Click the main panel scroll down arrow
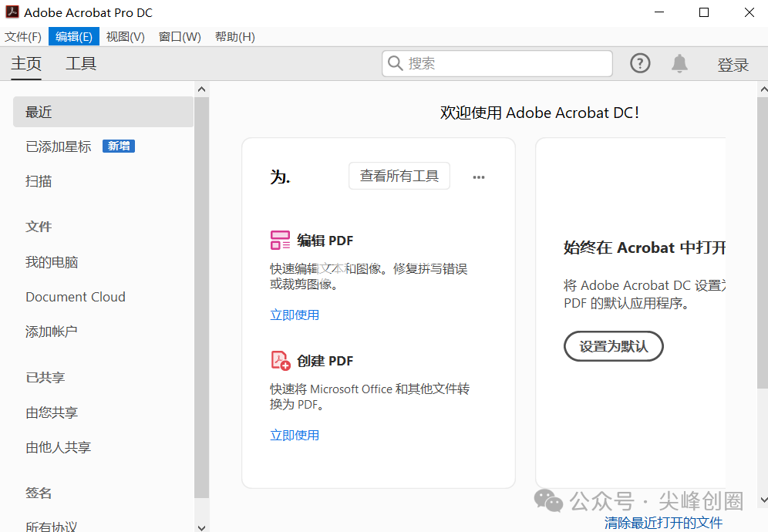The image size is (768, 532). pos(763,500)
